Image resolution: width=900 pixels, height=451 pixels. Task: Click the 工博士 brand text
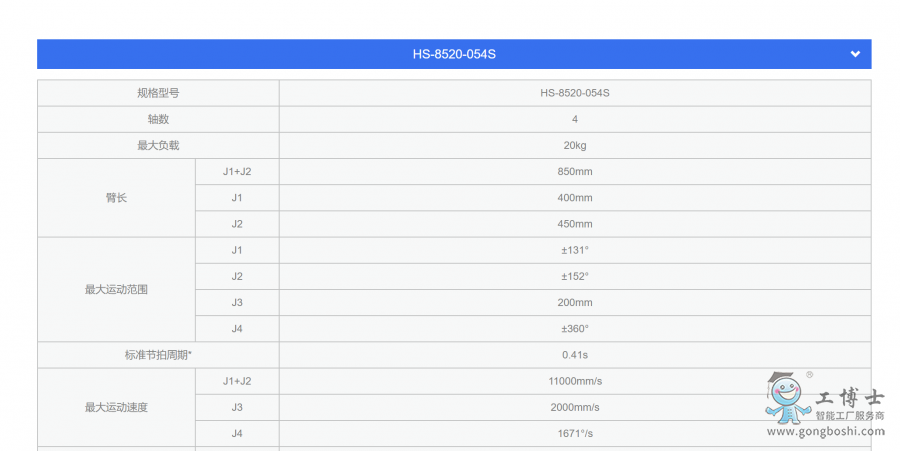[849, 396]
